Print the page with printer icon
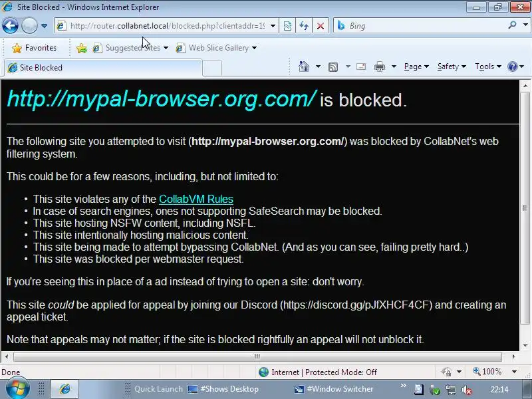Viewport: 532px width, 399px height. [380, 66]
